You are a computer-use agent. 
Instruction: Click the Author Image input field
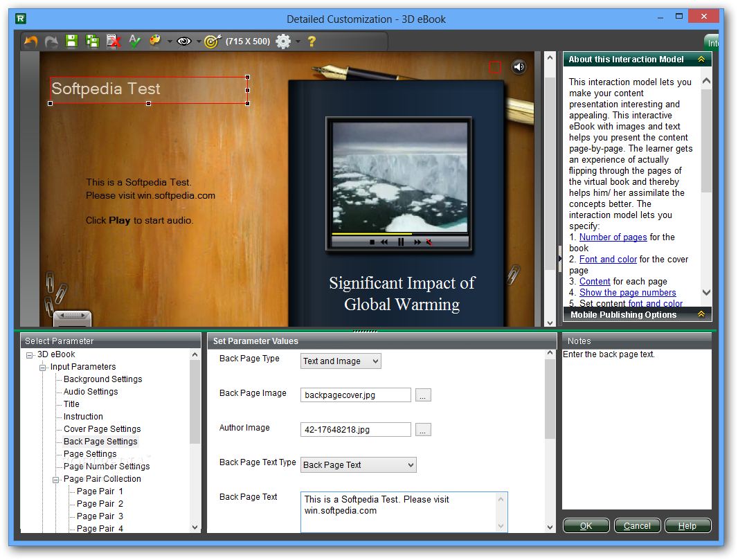[x=355, y=430]
